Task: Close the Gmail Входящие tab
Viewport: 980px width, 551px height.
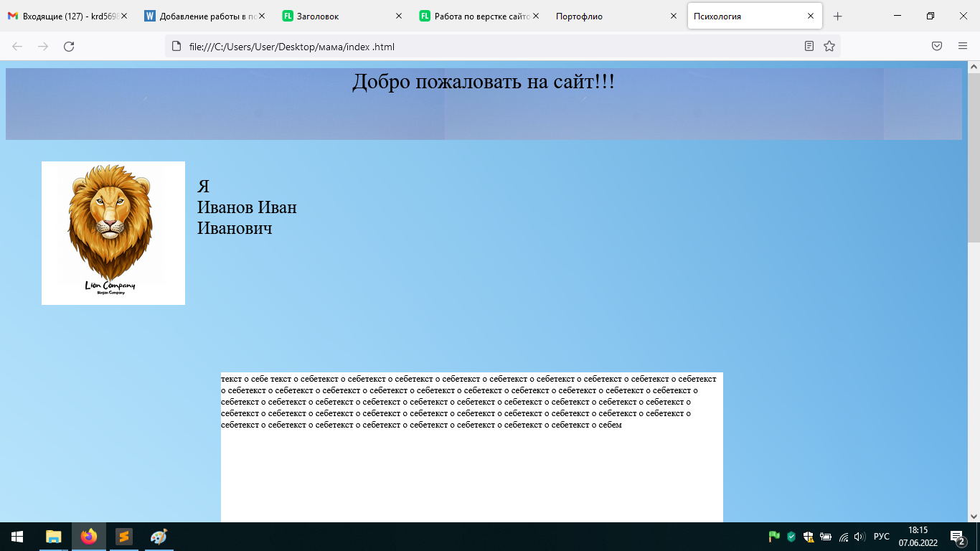Action: [x=124, y=16]
